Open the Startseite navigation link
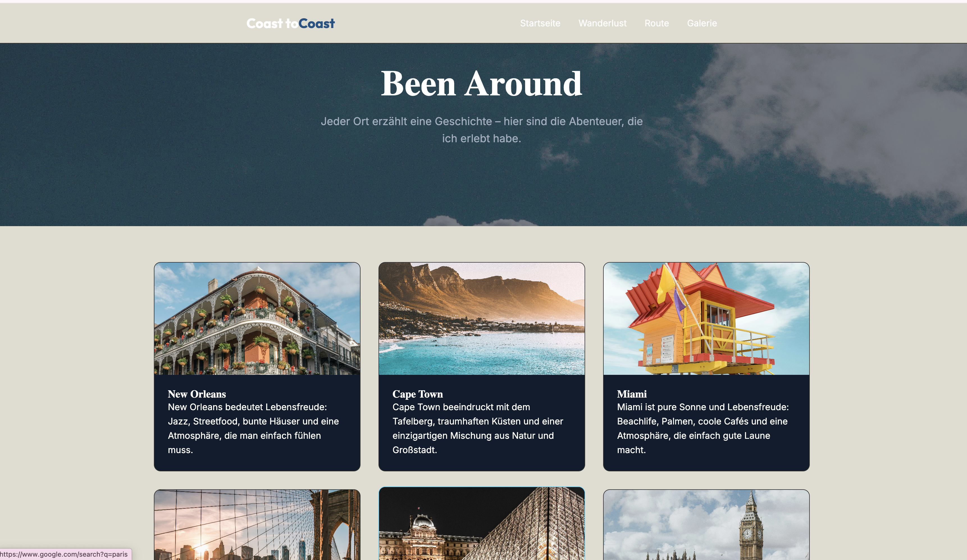This screenshot has width=967, height=560. tap(540, 23)
